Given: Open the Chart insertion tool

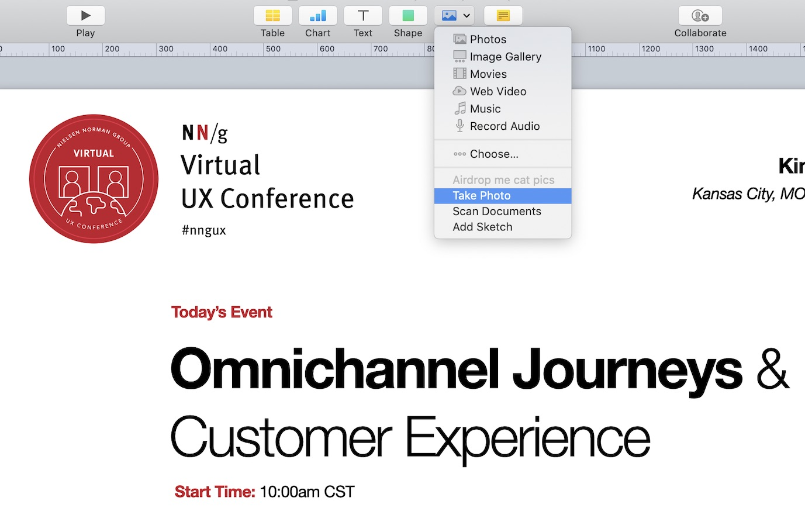Looking at the screenshot, I should coord(317,16).
